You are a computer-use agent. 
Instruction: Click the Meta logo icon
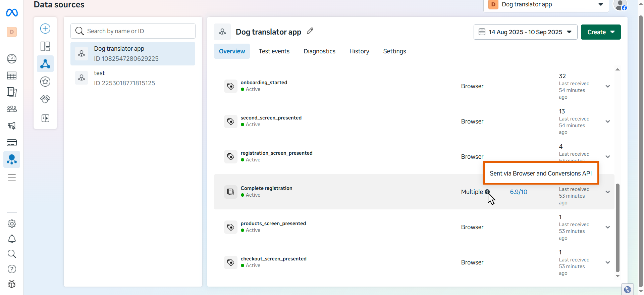tap(12, 13)
